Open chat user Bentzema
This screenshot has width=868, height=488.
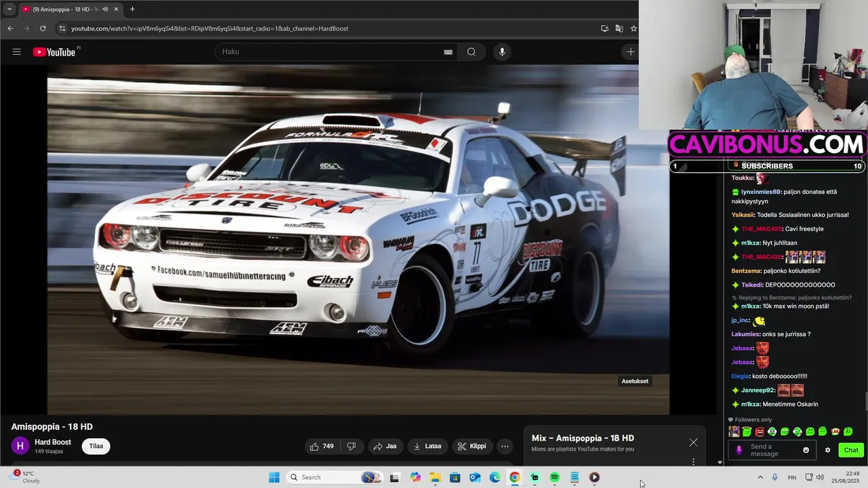[746, 270]
